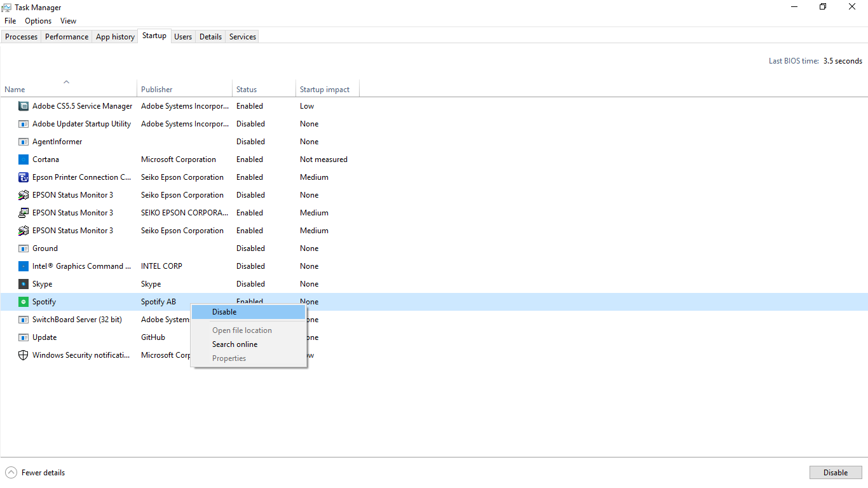Click the Disabled status of Skype
This screenshot has width=868, height=488.
click(x=250, y=284)
